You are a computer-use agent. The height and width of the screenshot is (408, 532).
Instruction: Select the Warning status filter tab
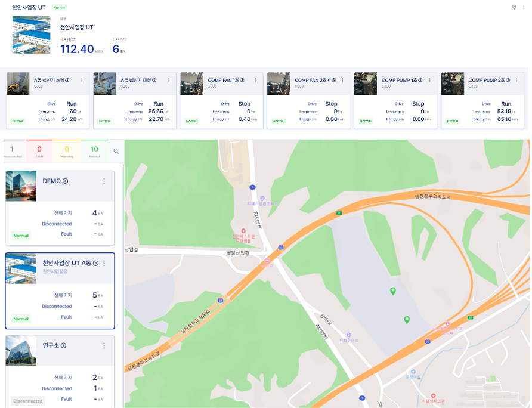67,152
